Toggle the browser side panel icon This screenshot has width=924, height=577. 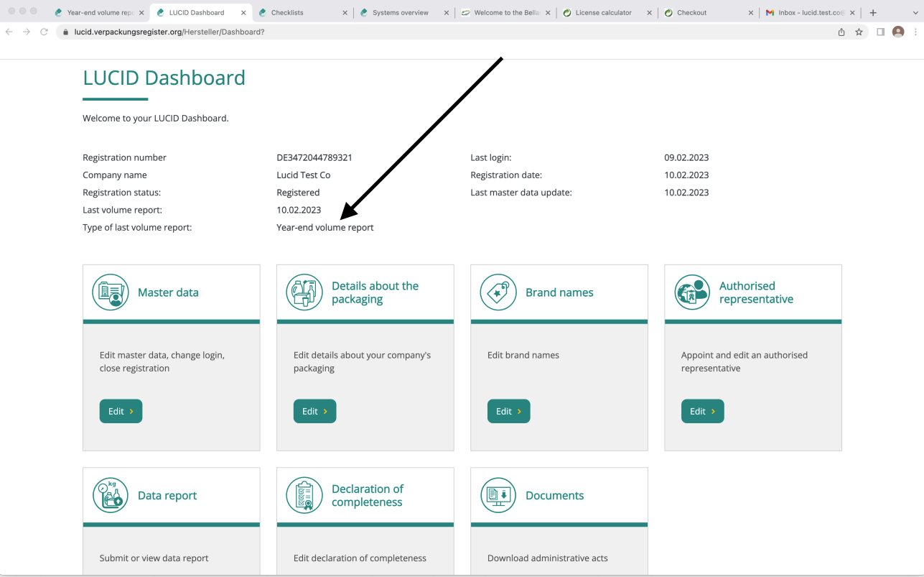(880, 32)
